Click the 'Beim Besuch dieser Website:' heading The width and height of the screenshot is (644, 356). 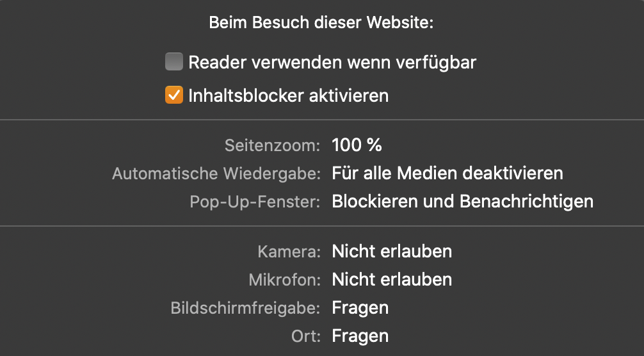click(x=321, y=24)
